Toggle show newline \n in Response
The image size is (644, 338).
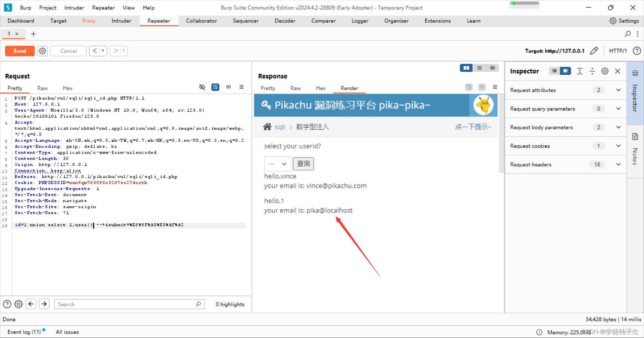pyautogui.click(x=482, y=87)
